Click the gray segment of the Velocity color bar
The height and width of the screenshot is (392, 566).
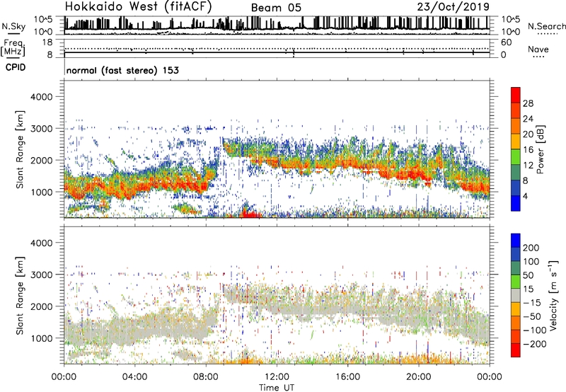(x=516, y=295)
